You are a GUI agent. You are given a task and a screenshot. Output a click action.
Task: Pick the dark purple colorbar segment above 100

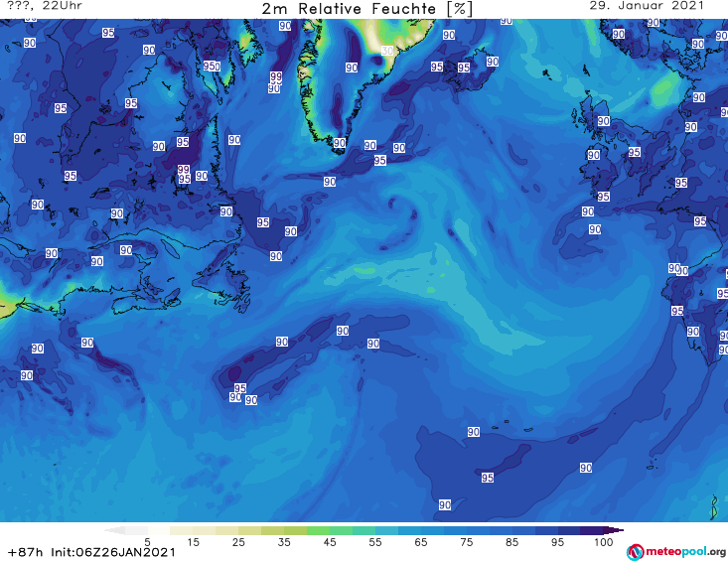click(614, 530)
